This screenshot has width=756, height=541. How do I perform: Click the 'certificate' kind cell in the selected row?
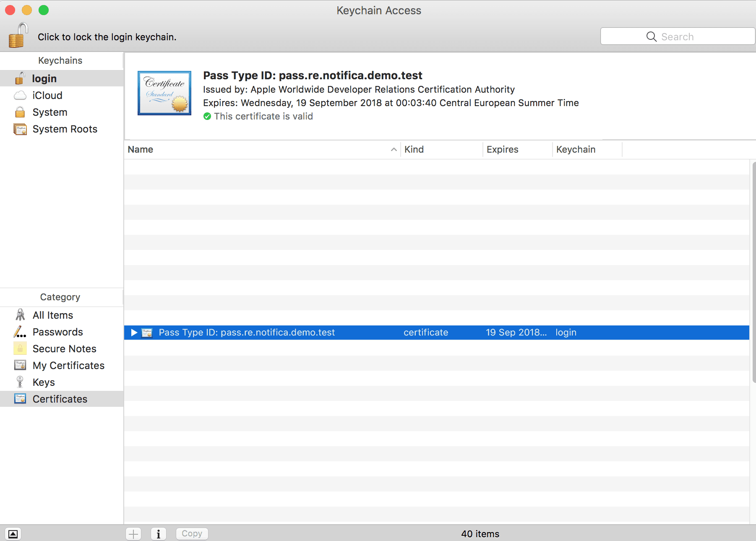pos(426,333)
